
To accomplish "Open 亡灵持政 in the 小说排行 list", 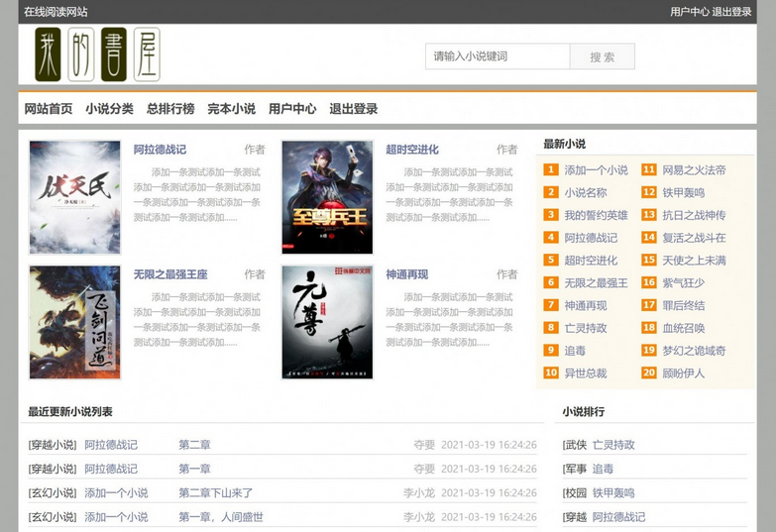I will 613,445.
